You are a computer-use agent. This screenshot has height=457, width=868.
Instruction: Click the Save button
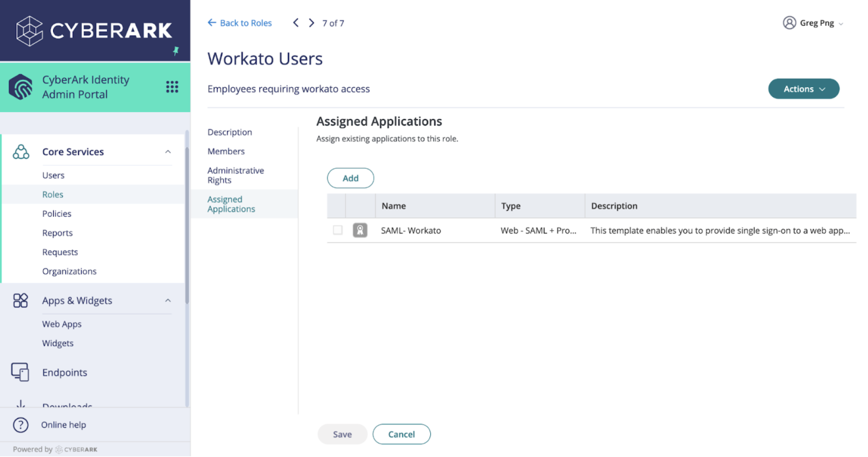[x=343, y=434]
